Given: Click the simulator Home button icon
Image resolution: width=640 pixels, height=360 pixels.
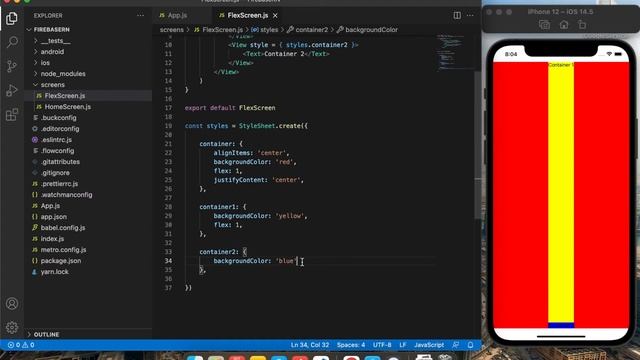Looking at the screenshot, I should tap(564, 24).
